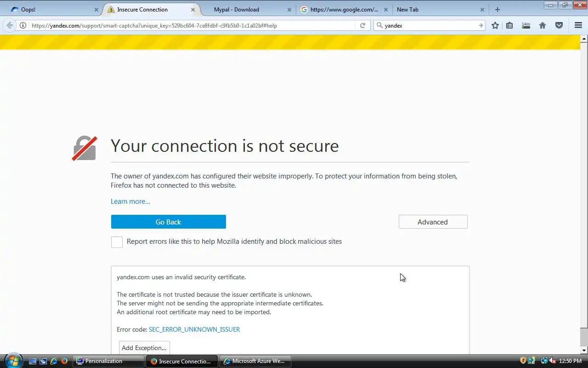
Task: Click the back arrow navigation button
Action: click(10, 25)
